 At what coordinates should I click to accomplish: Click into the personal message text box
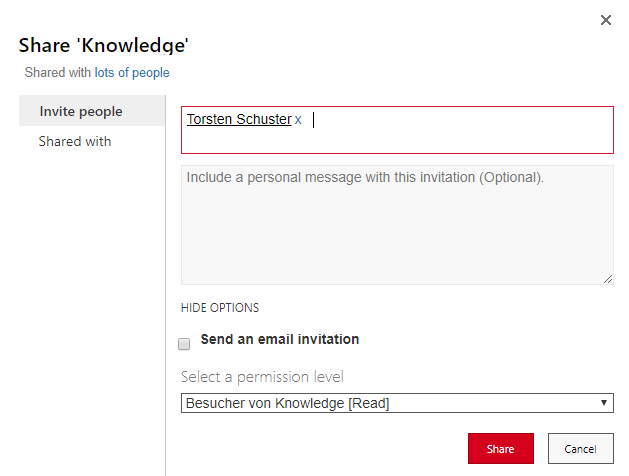[397, 225]
